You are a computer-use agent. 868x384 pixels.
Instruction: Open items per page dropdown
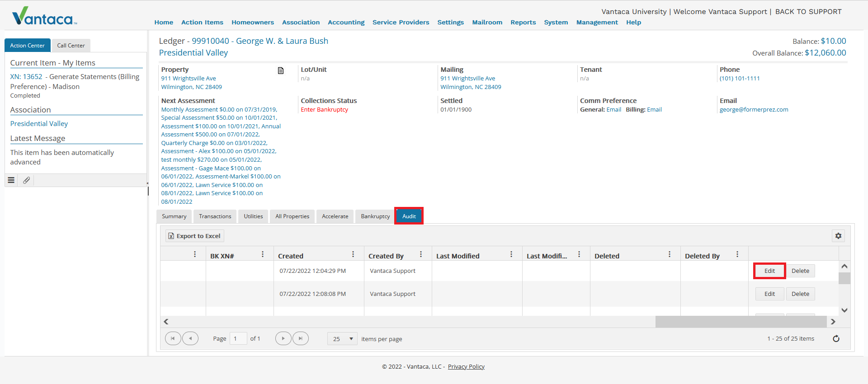point(342,339)
